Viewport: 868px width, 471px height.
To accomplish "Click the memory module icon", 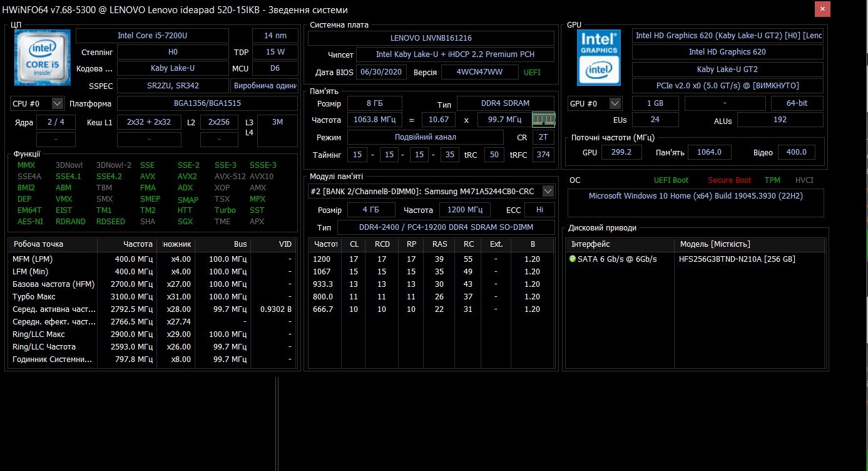I will (x=543, y=119).
